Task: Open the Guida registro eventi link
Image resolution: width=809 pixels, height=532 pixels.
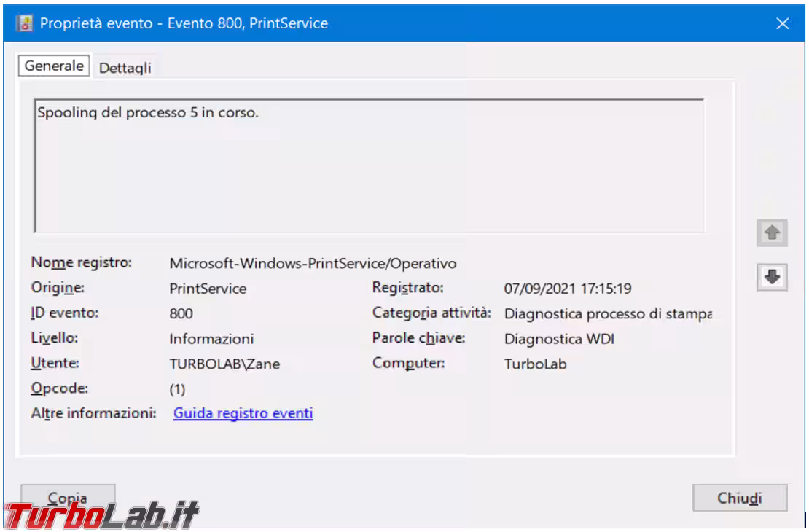Action: point(243,413)
